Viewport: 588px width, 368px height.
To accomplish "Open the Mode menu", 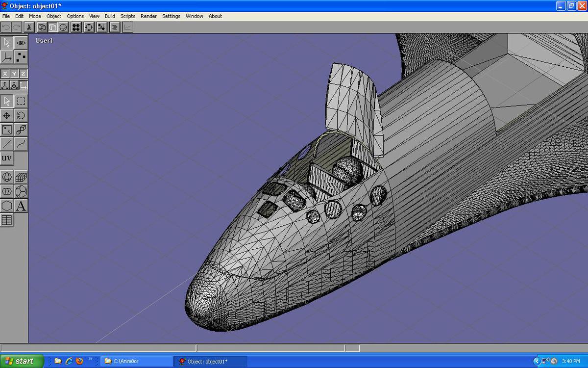I will coord(35,16).
